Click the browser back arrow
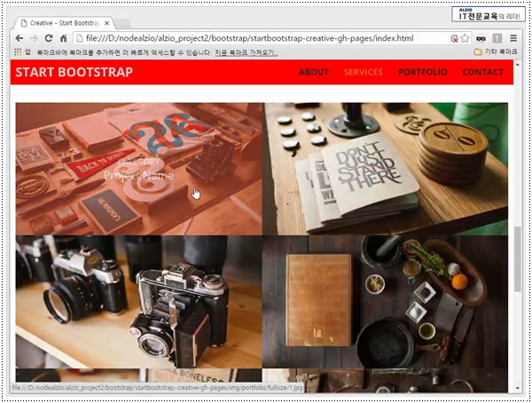Screen dimensions: 532x403 pos(20,38)
